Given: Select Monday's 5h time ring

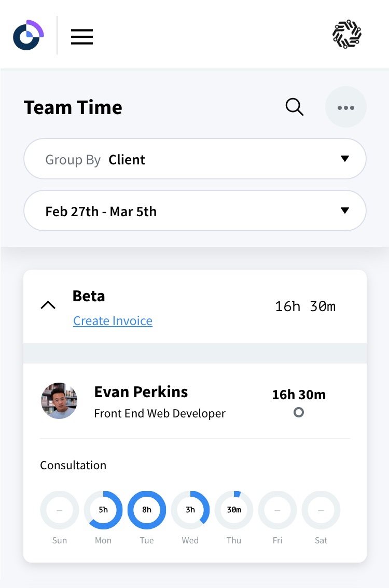Looking at the screenshot, I should (x=103, y=510).
